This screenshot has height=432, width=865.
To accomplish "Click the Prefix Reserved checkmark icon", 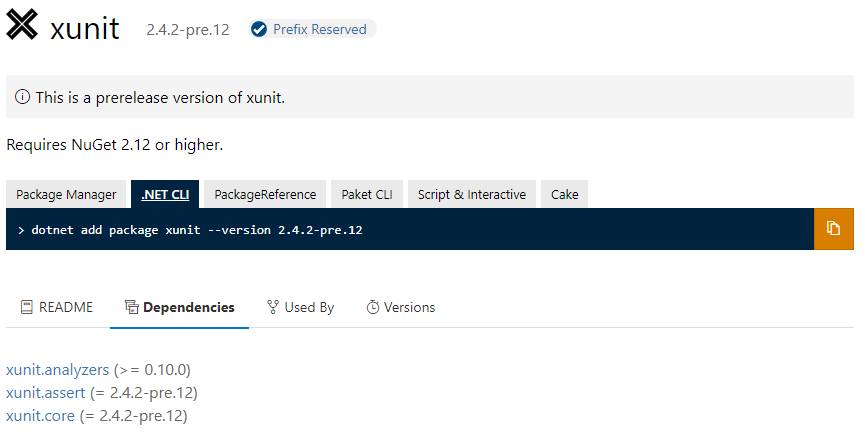I will click(x=259, y=29).
